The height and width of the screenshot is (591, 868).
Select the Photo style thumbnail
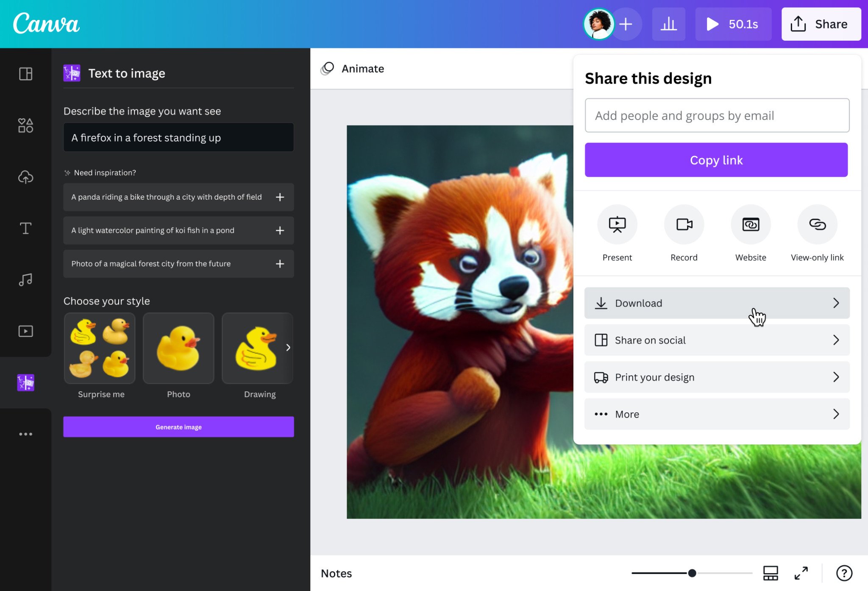178,348
